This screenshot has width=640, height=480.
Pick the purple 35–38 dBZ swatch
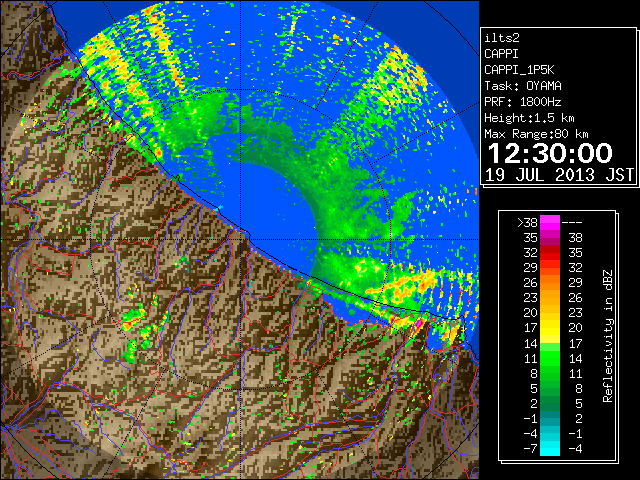click(x=550, y=238)
